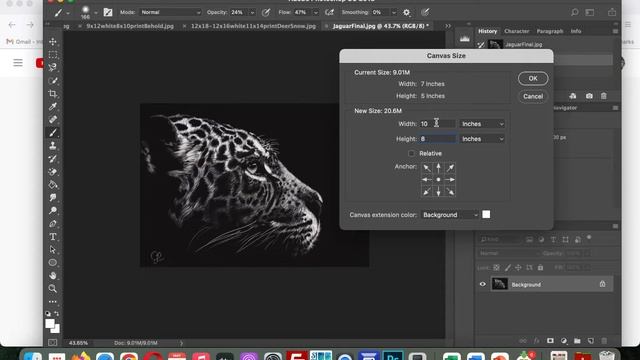
Task: Click the Search icon in options bar
Action: click(x=575, y=13)
